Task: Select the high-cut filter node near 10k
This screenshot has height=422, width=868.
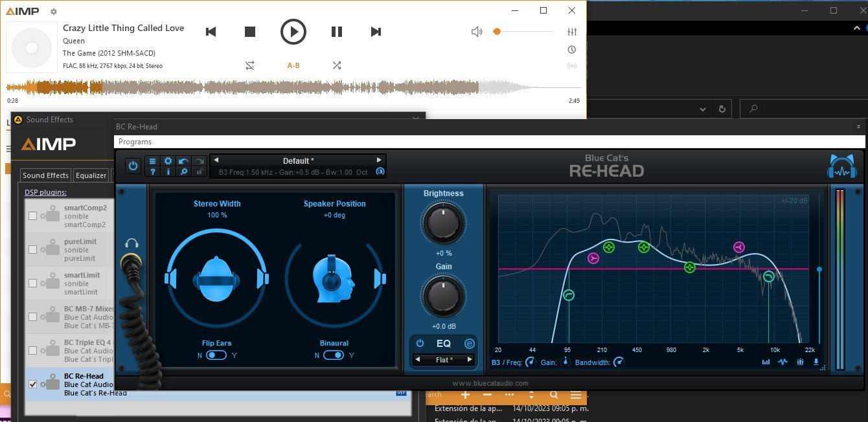Action: (x=769, y=276)
